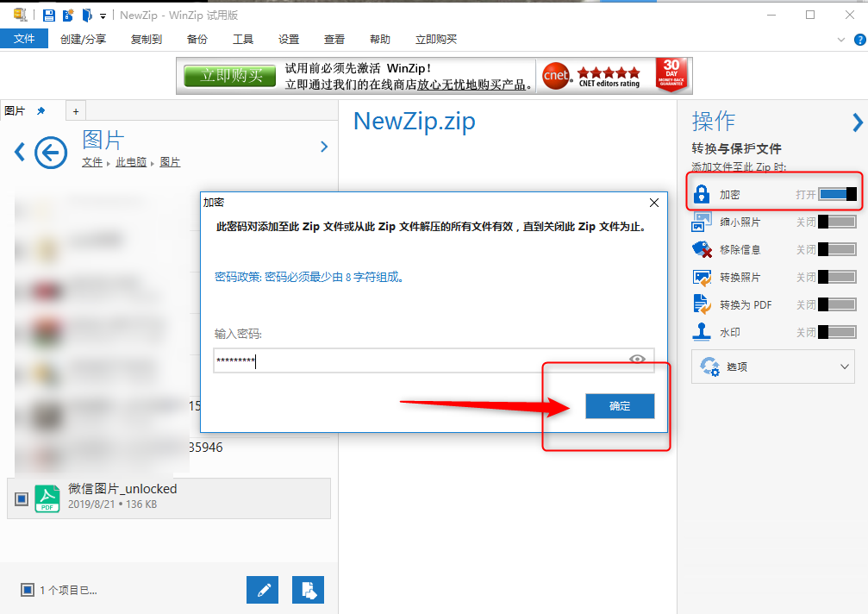This screenshot has width=868, height=614.
Task: Select the 图片 folder tab
Action: [x=15, y=110]
